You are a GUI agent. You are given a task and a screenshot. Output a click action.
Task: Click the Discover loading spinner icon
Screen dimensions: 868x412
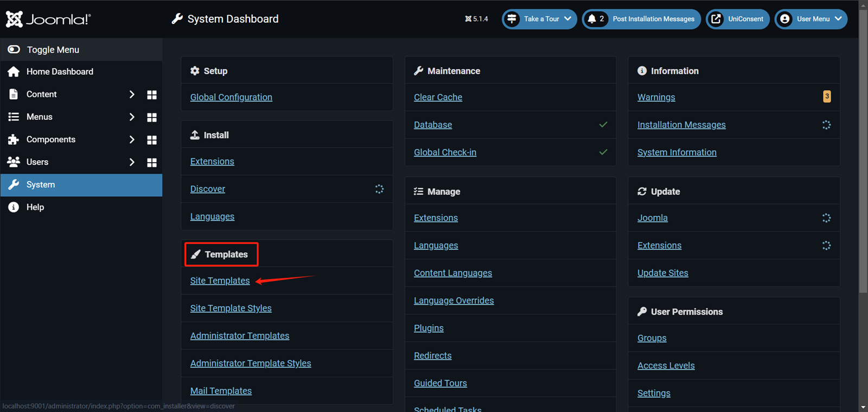[379, 189]
